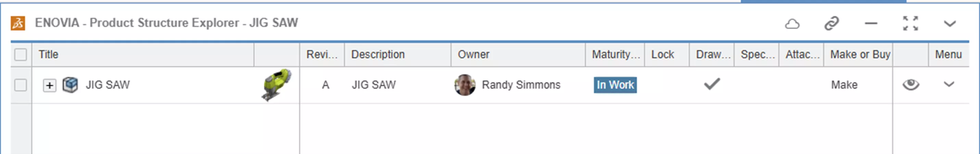Sort by the Title column header
This screenshot has height=154, width=980.
point(49,55)
